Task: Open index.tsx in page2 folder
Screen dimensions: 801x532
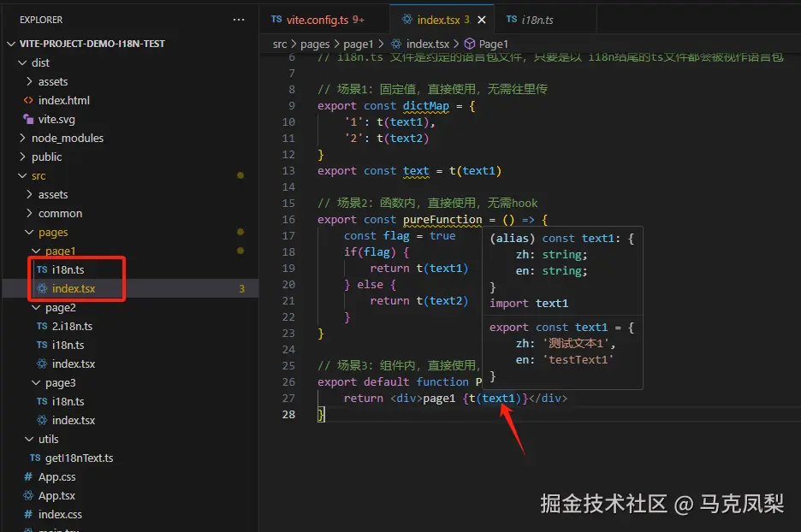Action: coord(74,364)
